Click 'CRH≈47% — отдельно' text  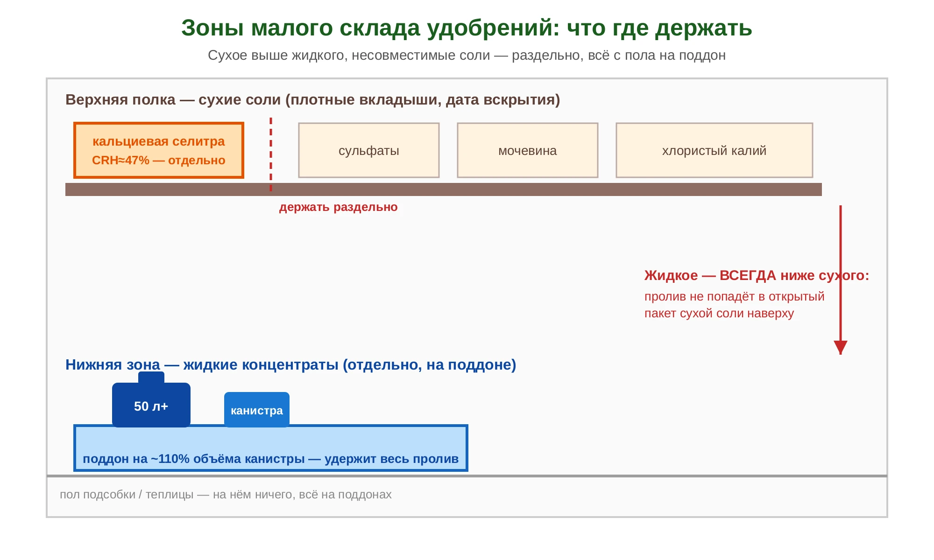click(159, 161)
